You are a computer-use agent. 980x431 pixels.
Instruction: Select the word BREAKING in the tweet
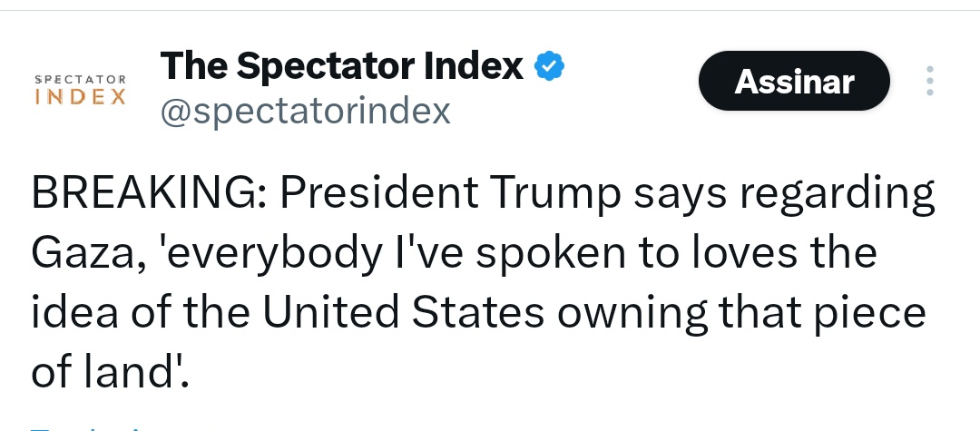coord(143,193)
